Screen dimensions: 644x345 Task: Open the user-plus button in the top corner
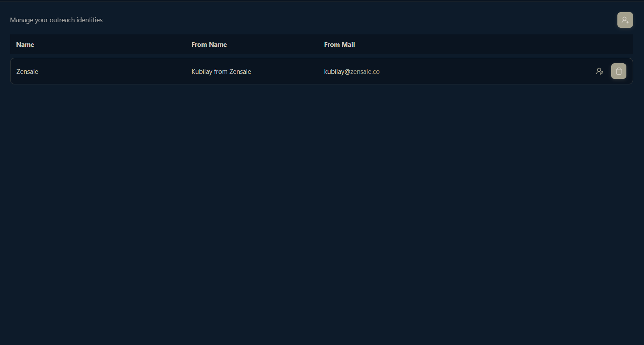(625, 20)
